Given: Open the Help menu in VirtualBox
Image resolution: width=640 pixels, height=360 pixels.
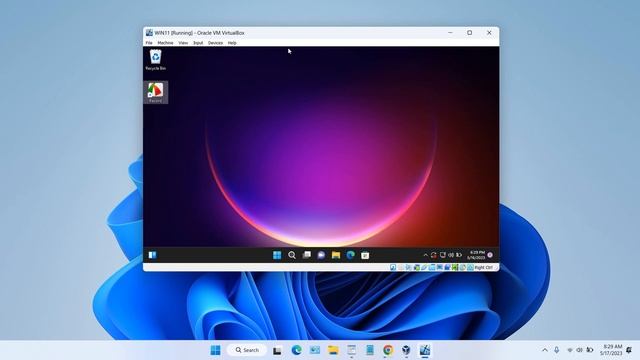Looking at the screenshot, I should (232, 43).
